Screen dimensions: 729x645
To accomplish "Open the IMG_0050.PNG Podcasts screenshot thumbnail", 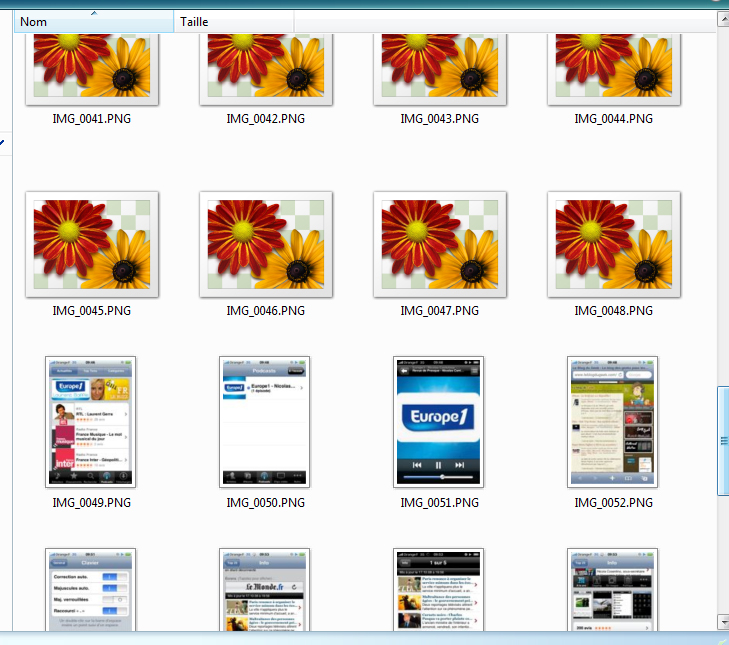I will pos(265,422).
